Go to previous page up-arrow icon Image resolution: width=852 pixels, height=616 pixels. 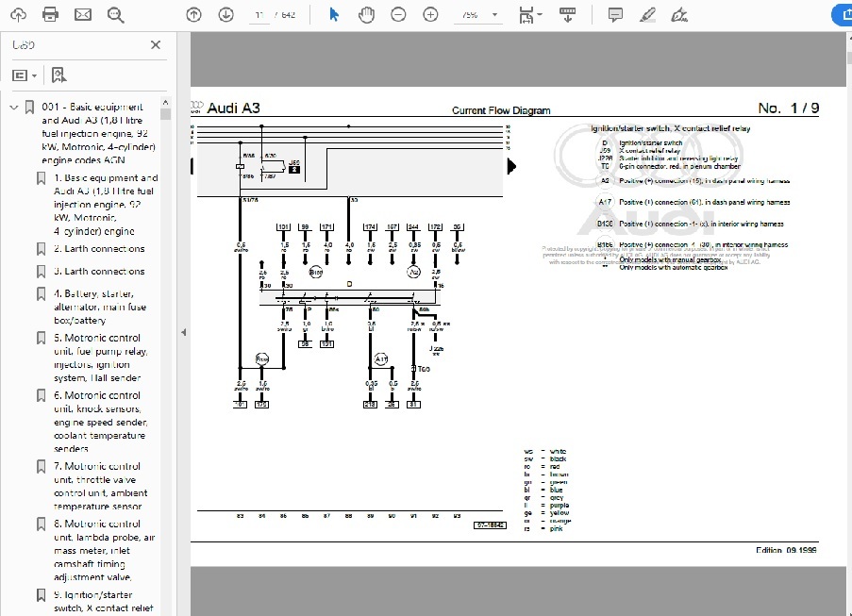(193, 15)
